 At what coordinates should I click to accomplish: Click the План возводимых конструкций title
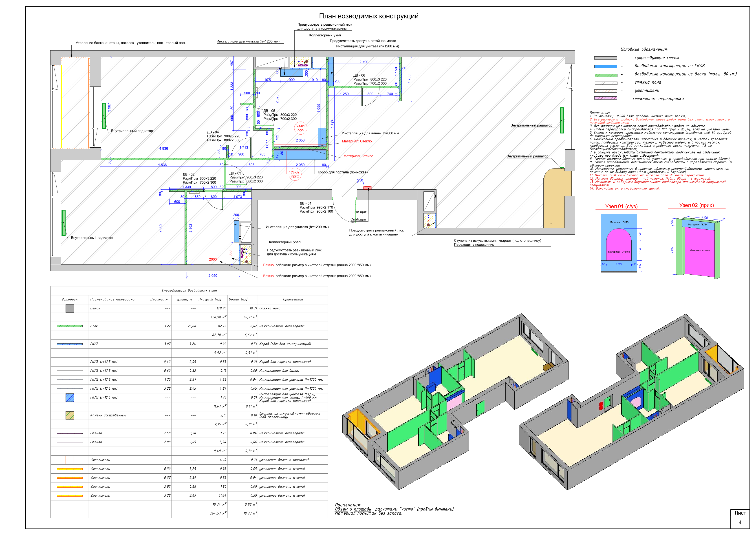click(368, 16)
